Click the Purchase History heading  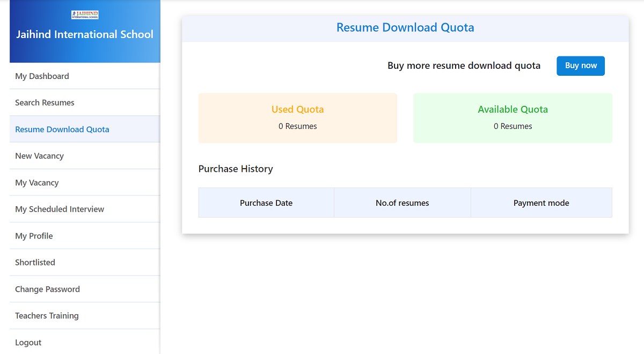click(236, 169)
